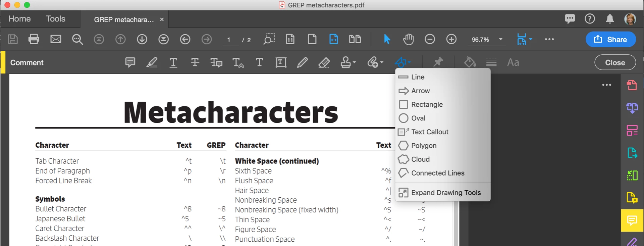Open the change color paint bucket

point(470,62)
